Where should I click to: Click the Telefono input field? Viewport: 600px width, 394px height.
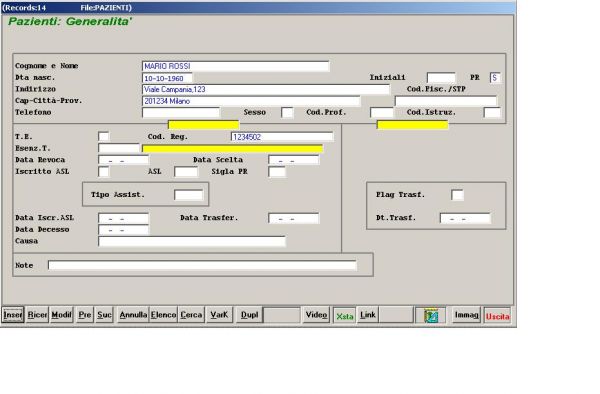pyautogui.click(x=181, y=112)
